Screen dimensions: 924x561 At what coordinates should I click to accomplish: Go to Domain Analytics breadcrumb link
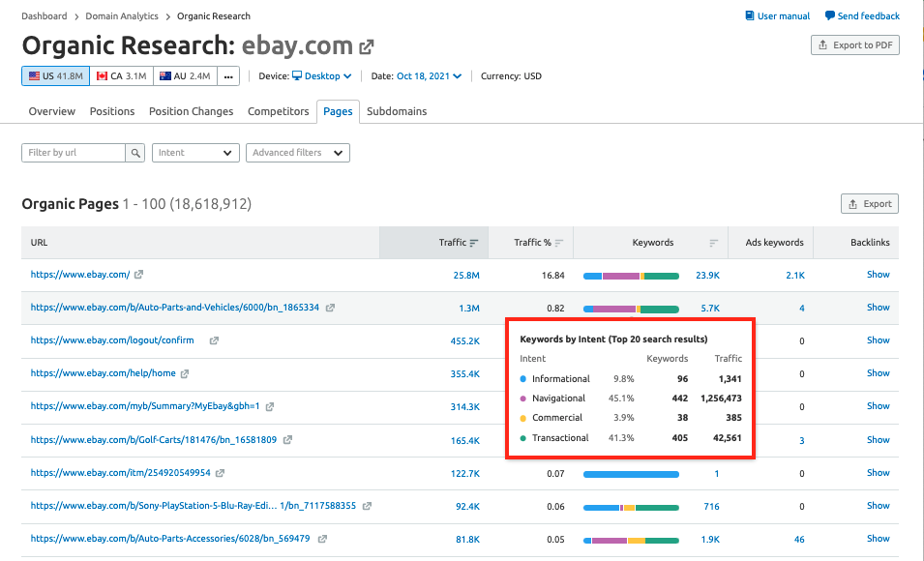tap(122, 15)
